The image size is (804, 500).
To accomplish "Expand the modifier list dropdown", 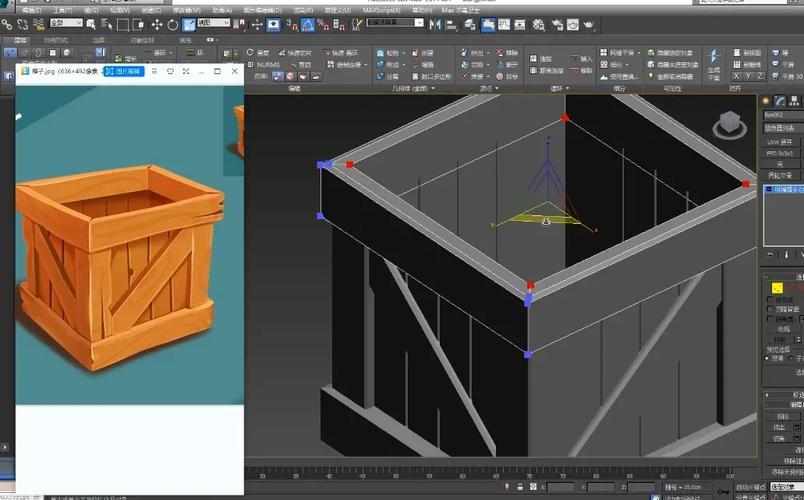I will (783, 128).
